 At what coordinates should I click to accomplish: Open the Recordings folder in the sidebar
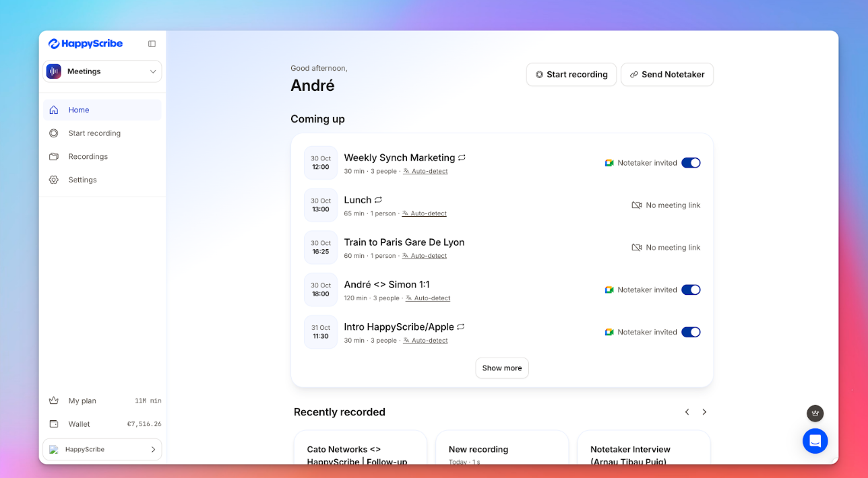(88, 156)
